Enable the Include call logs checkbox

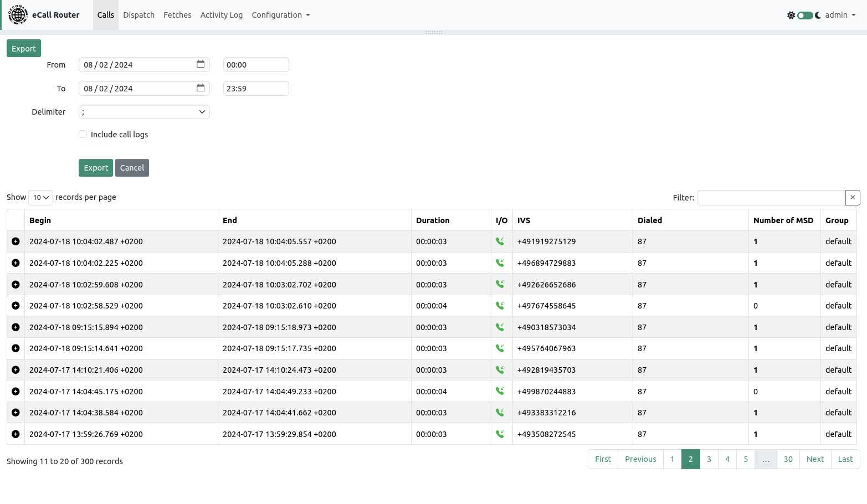[x=83, y=135]
